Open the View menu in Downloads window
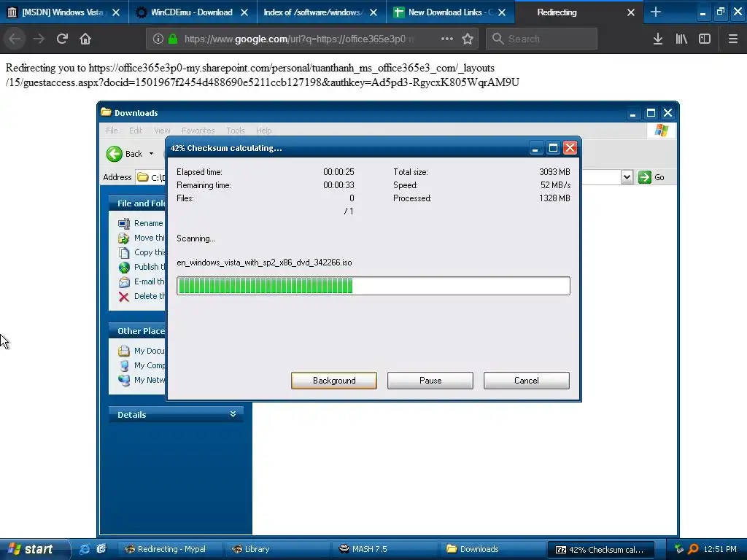This screenshot has width=747, height=560. point(162,131)
